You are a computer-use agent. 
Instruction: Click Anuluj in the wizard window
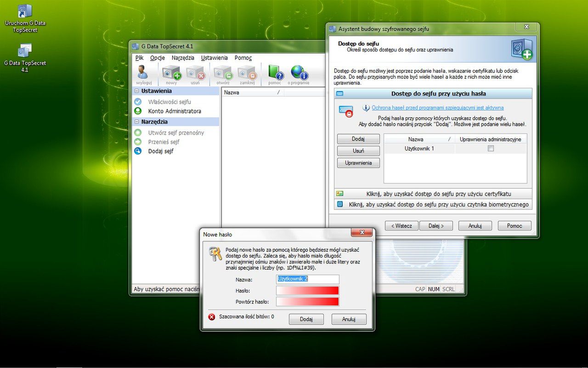(475, 226)
